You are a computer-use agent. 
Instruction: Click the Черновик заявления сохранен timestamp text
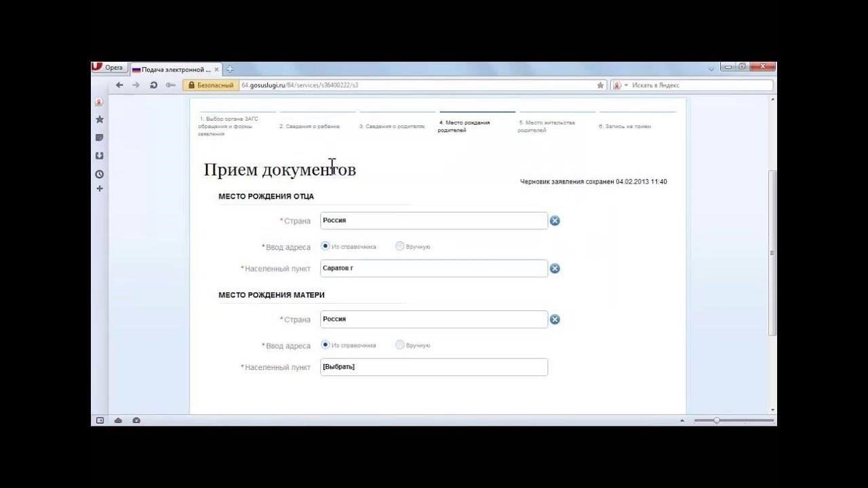593,182
